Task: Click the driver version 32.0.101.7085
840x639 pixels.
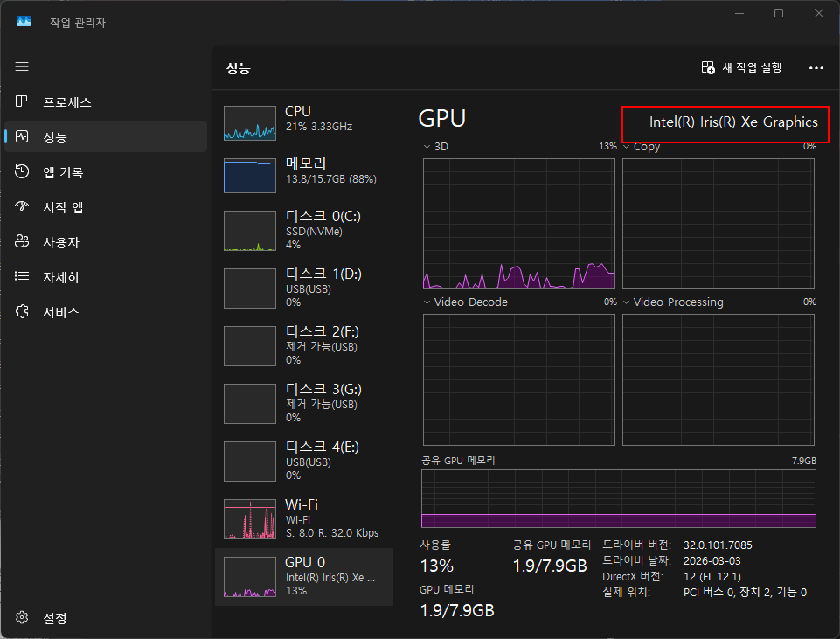Action: pos(718,545)
